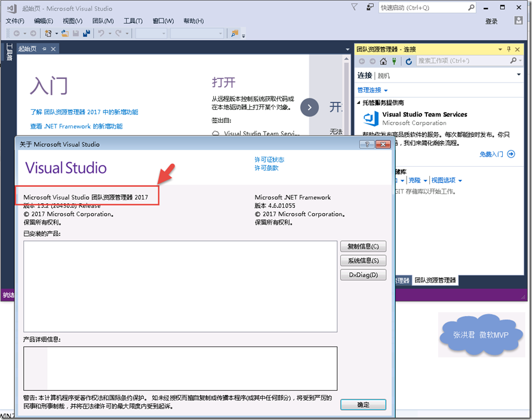Collapse the 托管服务提供商 section
Screen dimensions: 532x420
click(x=359, y=103)
